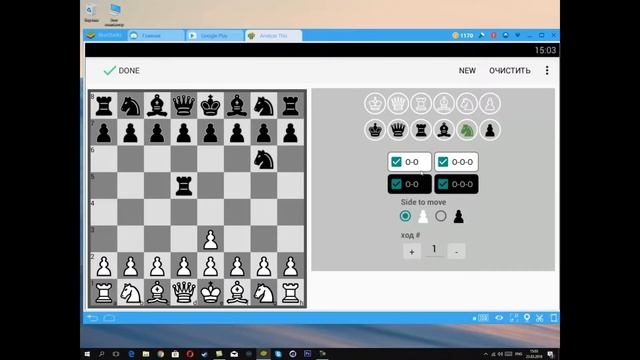Select the black queen piece in palette
Image resolution: width=640 pixels, height=360 pixels.
[398, 130]
